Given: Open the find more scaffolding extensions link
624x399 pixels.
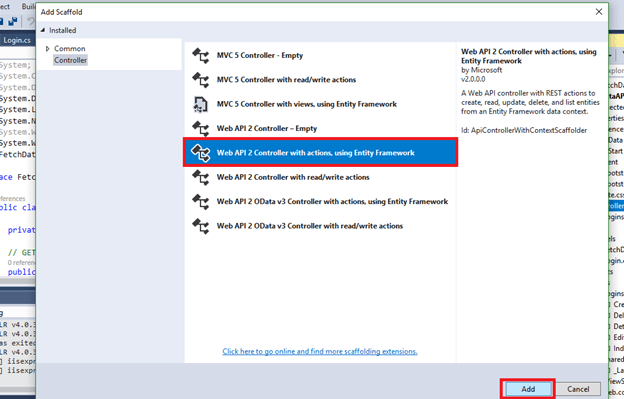Looking at the screenshot, I should [320, 351].
